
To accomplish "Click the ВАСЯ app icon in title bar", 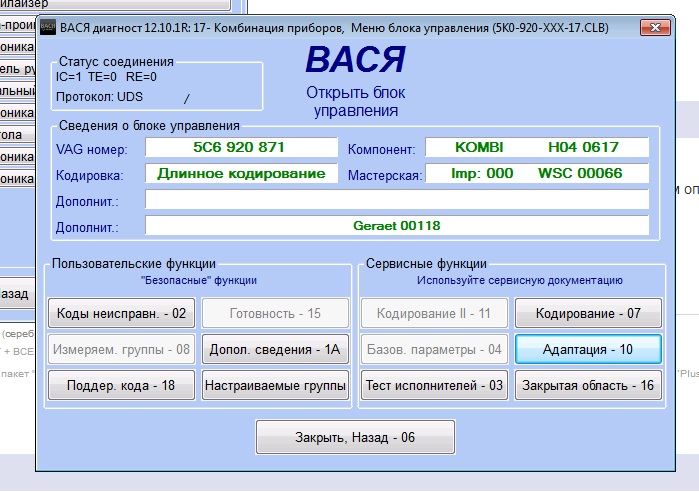I will (x=48, y=28).
